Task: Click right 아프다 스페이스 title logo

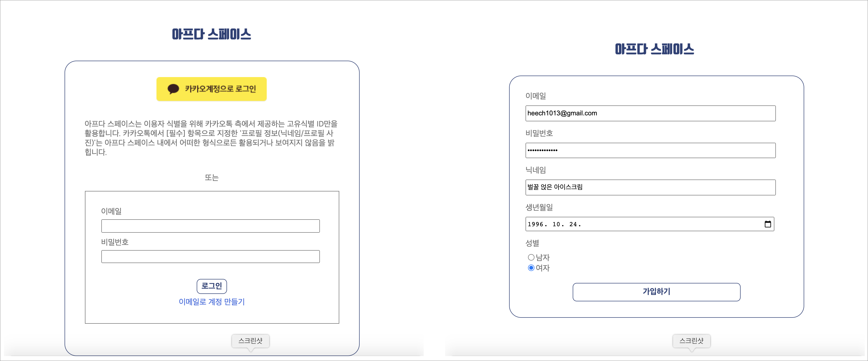Action: click(x=654, y=49)
